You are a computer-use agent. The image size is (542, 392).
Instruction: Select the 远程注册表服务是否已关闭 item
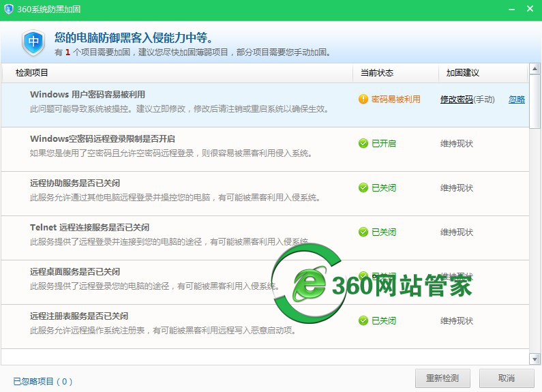coord(265,327)
